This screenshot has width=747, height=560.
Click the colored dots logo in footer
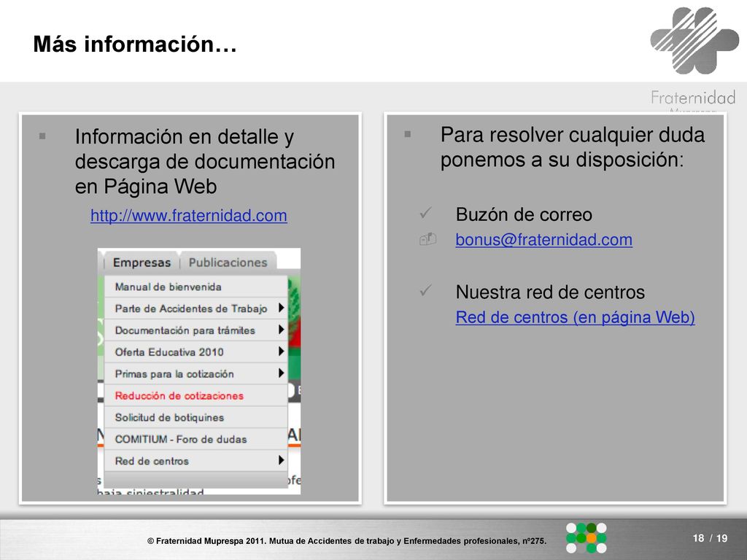click(x=587, y=538)
